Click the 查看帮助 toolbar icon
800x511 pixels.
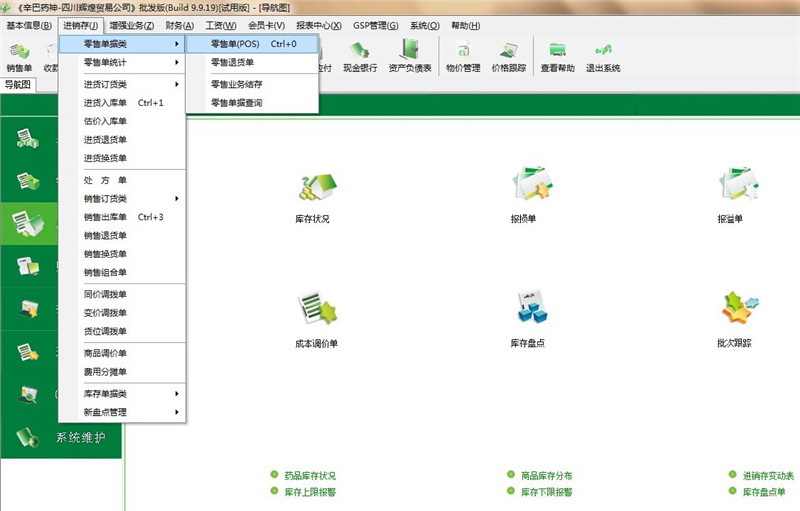[558, 58]
